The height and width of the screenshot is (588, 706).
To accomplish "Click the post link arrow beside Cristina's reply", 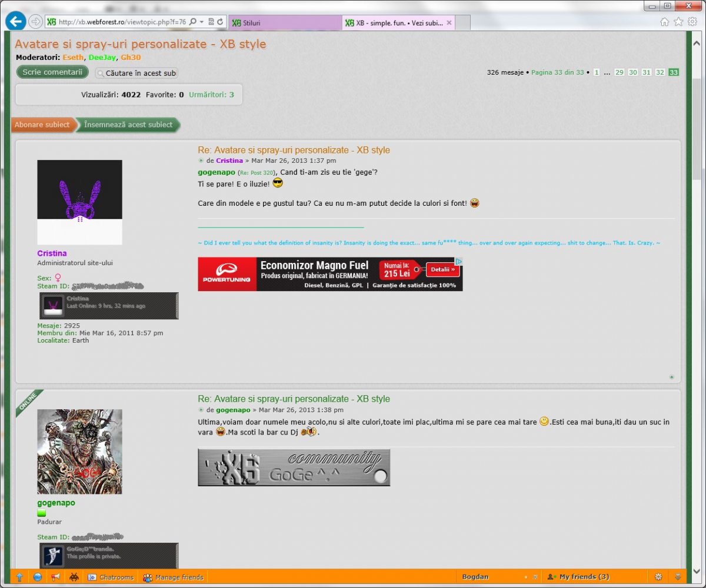I will tap(202, 161).
